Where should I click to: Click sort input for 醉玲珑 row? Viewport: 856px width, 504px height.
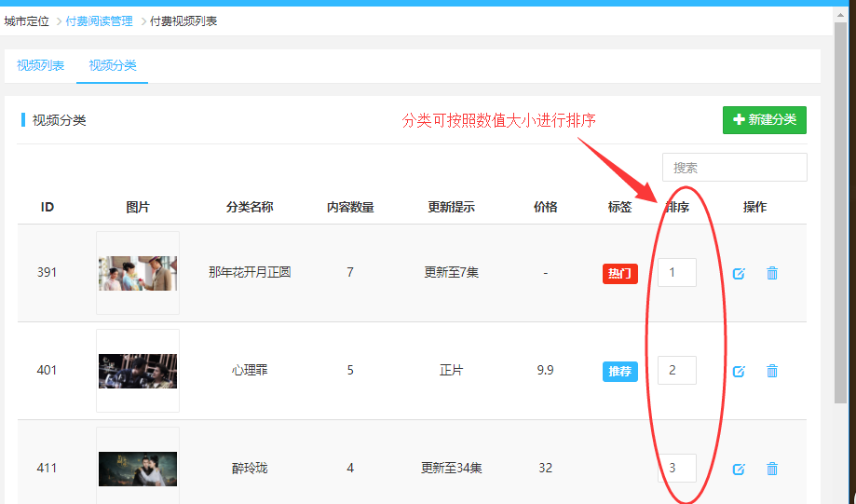(676, 468)
